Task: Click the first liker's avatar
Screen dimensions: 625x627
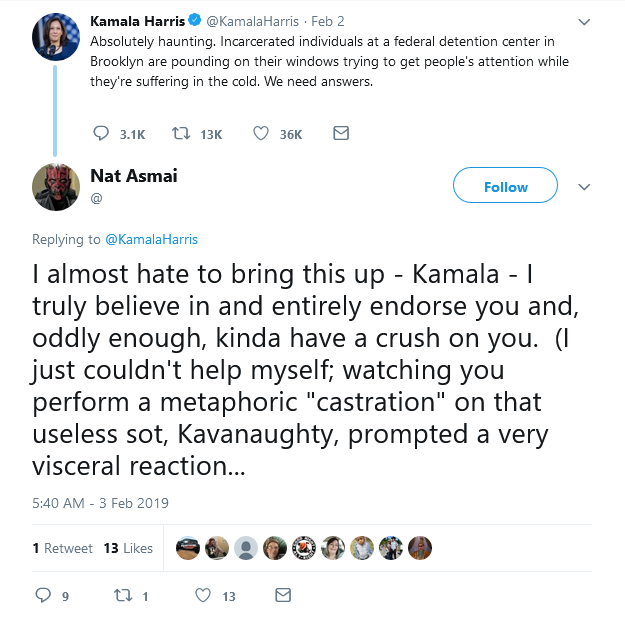Action: [187, 548]
